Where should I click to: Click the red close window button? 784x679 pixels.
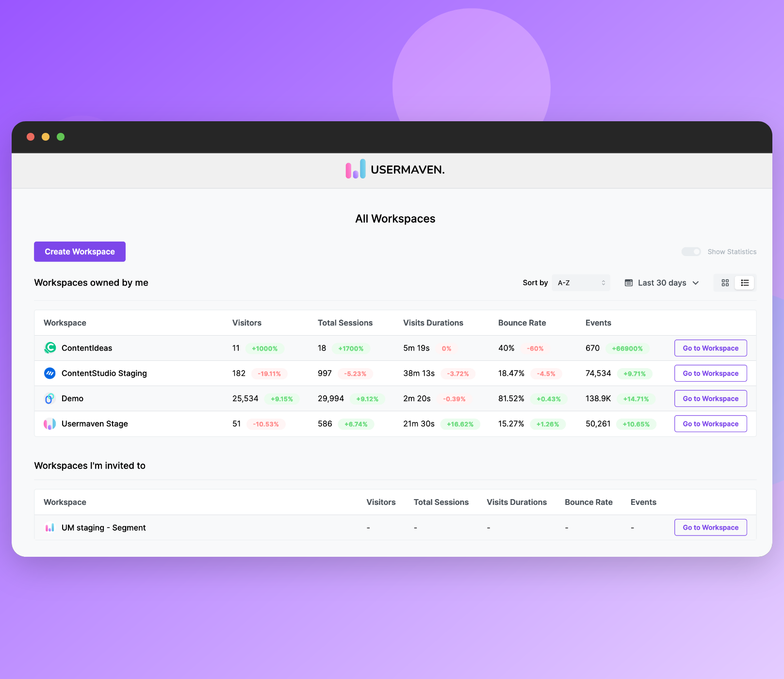click(x=31, y=137)
